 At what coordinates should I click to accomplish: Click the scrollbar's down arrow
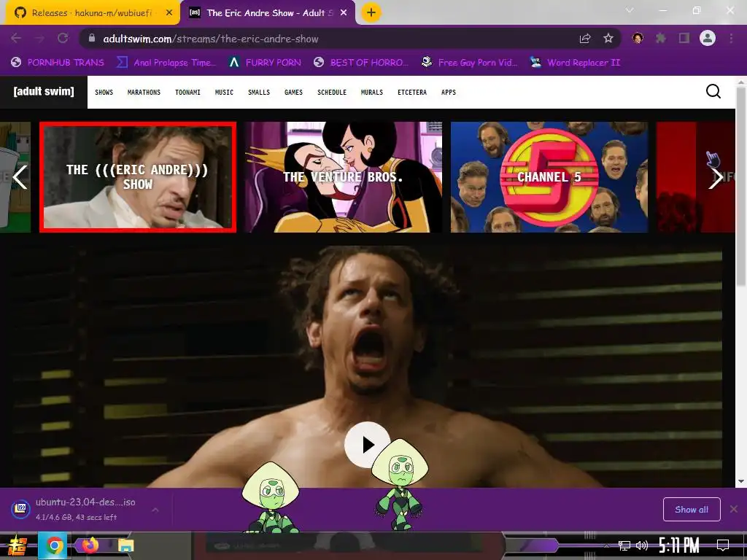741,481
